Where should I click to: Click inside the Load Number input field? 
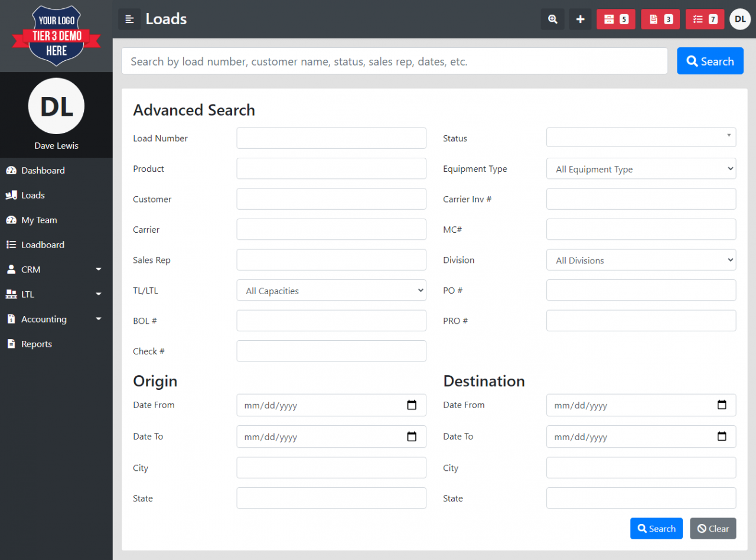tap(331, 138)
